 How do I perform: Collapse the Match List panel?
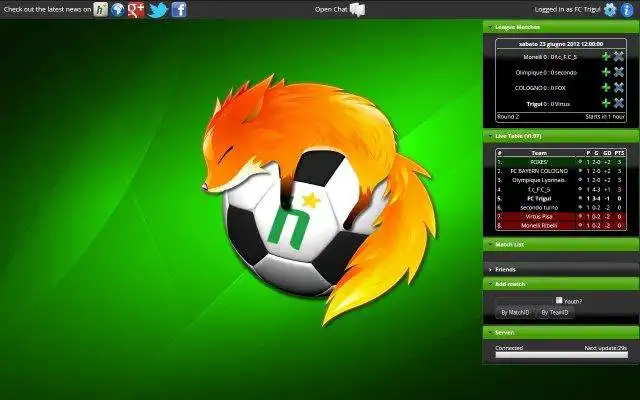click(x=561, y=244)
